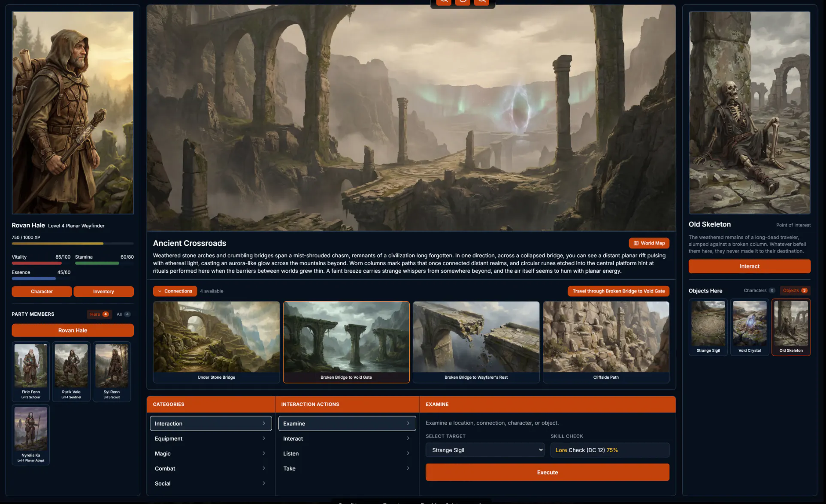The height and width of the screenshot is (504, 826).
Task: Select the Elric Fenn party card
Action: [x=31, y=372]
